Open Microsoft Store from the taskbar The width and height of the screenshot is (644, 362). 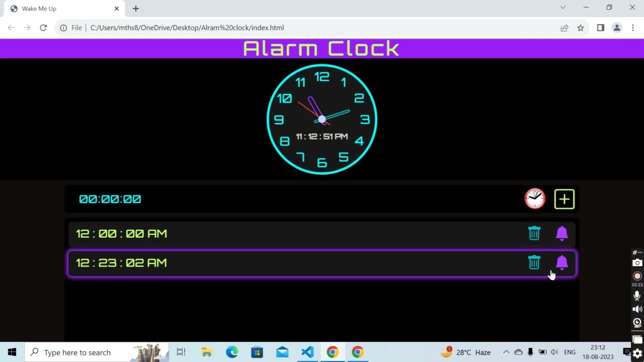click(x=257, y=352)
